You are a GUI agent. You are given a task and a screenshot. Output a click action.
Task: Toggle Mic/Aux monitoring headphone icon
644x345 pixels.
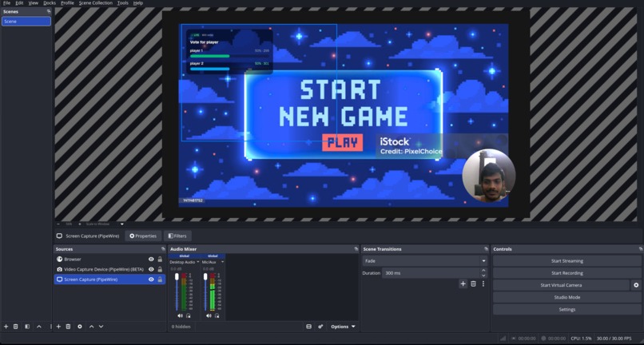[x=217, y=315]
